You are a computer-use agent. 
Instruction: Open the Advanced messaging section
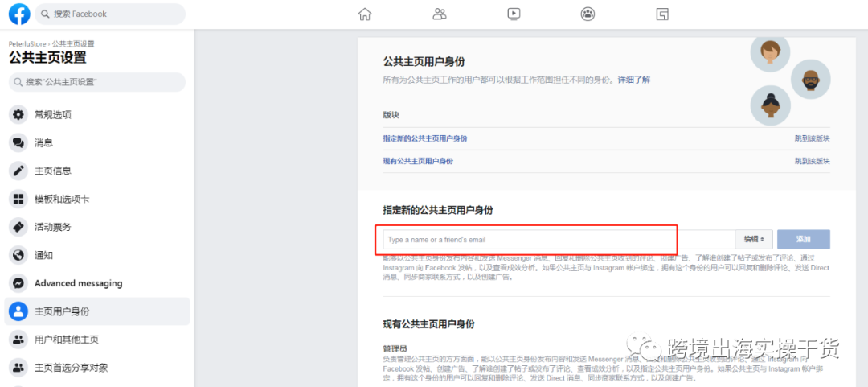coord(97,283)
